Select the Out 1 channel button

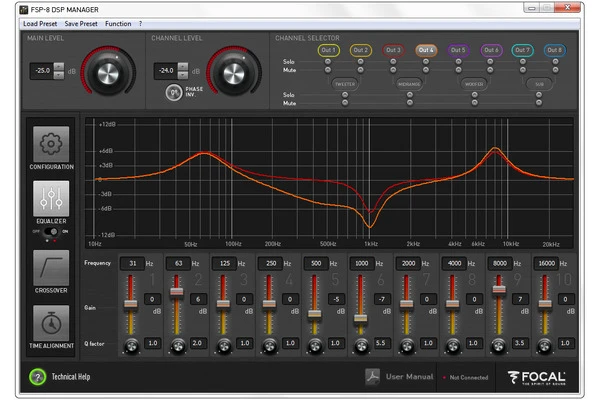click(x=328, y=50)
